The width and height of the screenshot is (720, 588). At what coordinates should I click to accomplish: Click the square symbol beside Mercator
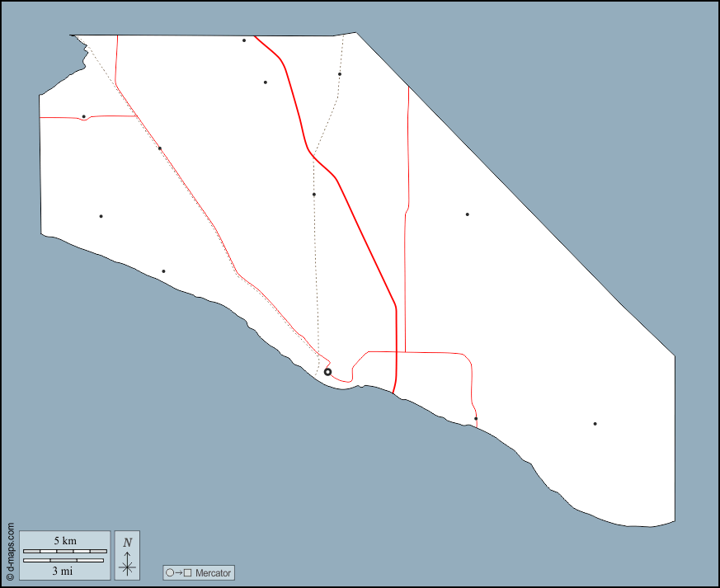[188, 573]
